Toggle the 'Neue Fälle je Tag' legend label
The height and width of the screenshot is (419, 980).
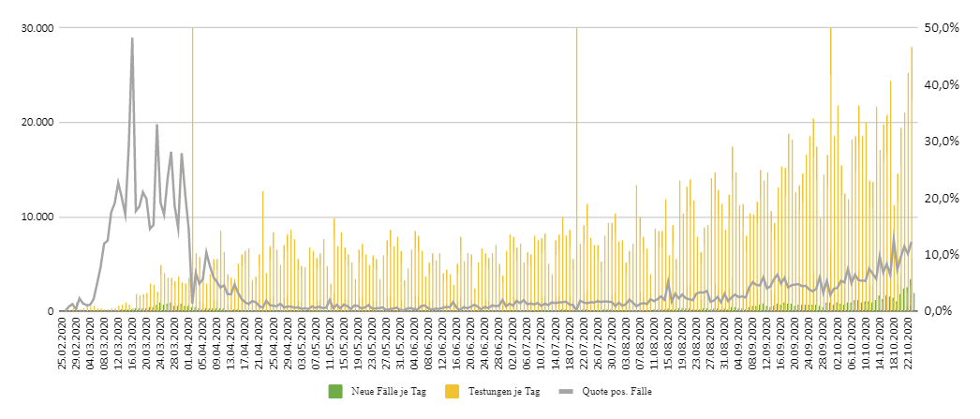(388, 392)
